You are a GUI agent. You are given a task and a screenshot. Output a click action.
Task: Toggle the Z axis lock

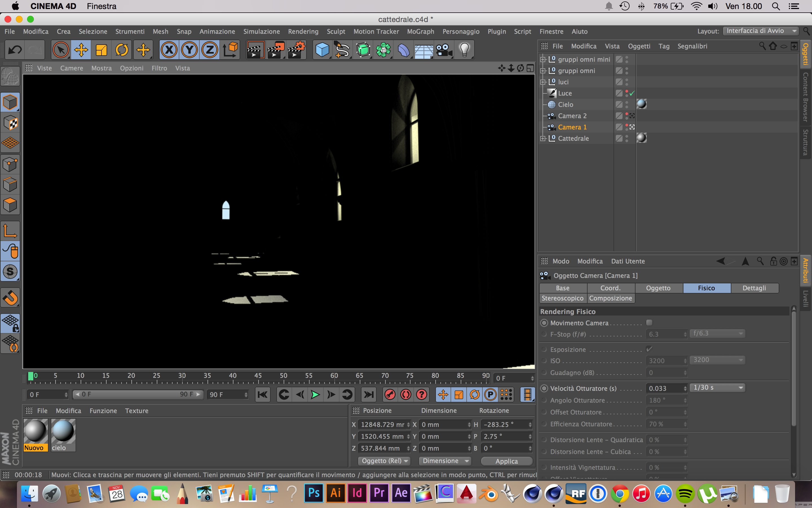210,50
